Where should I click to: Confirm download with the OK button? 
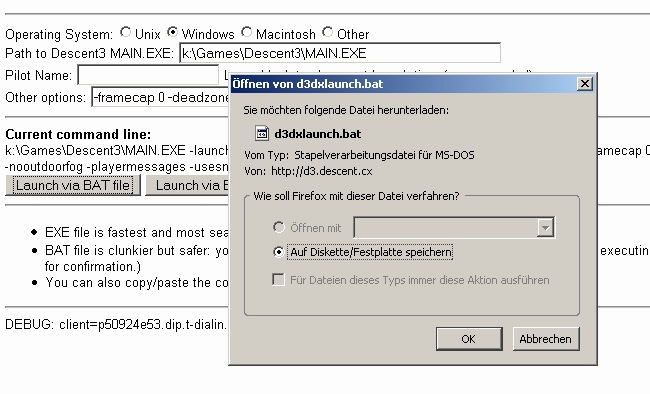[469, 339]
